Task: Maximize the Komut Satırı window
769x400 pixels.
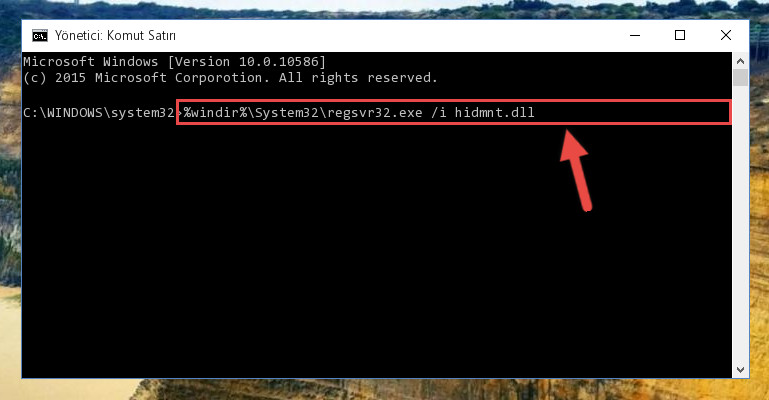Action: point(680,35)
